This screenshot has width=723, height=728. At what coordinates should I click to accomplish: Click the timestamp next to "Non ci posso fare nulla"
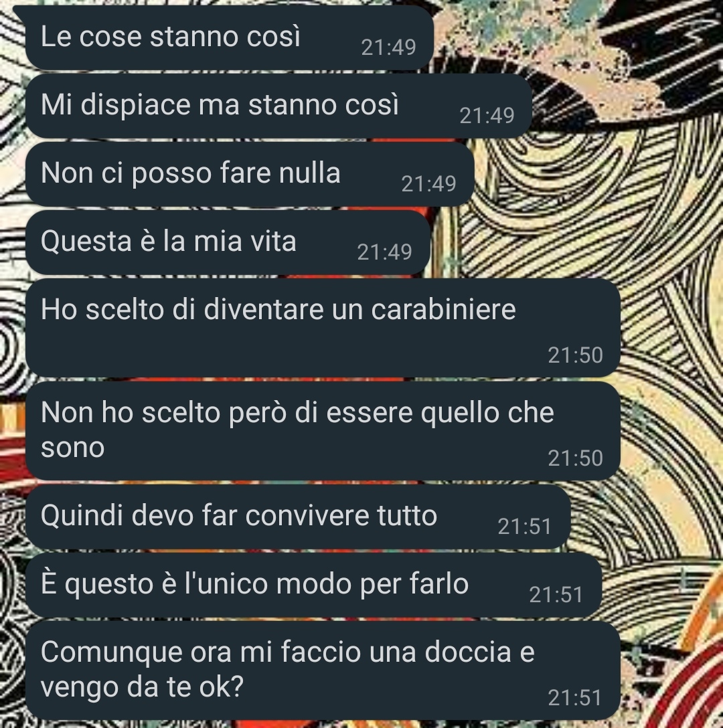[428, 184]
